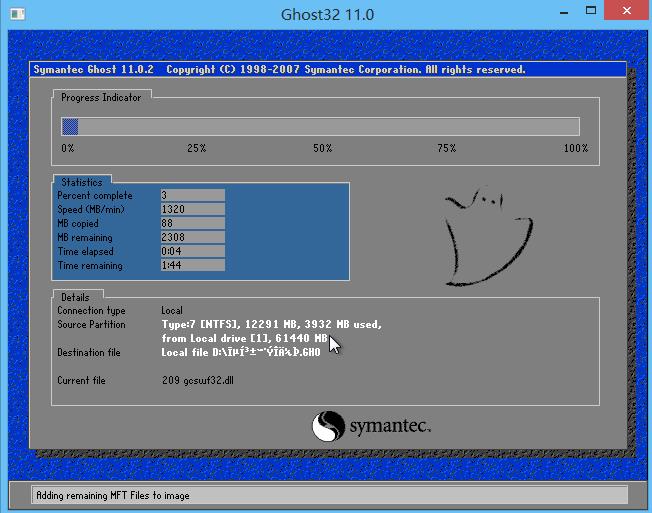The width and height of the screenshot is (652, 513).
Task: Click the Connection type label
Action: coord(91,311)
